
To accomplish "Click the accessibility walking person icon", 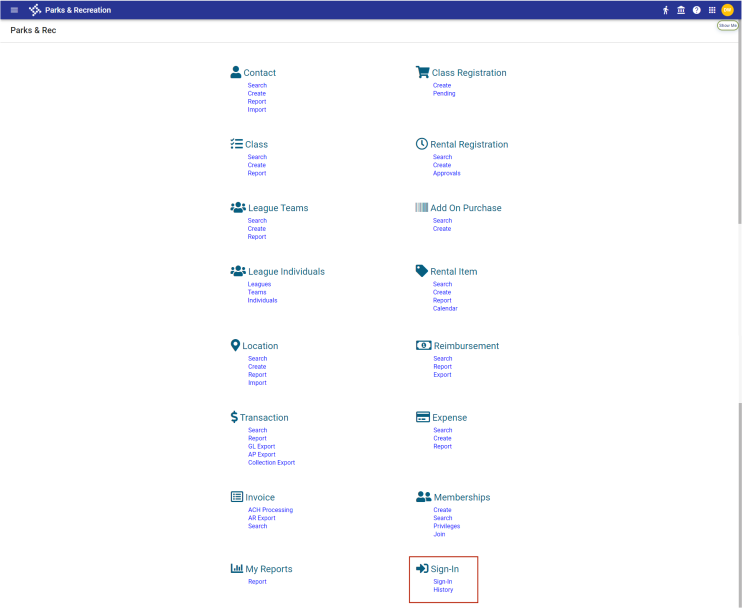I will point(666,10).
